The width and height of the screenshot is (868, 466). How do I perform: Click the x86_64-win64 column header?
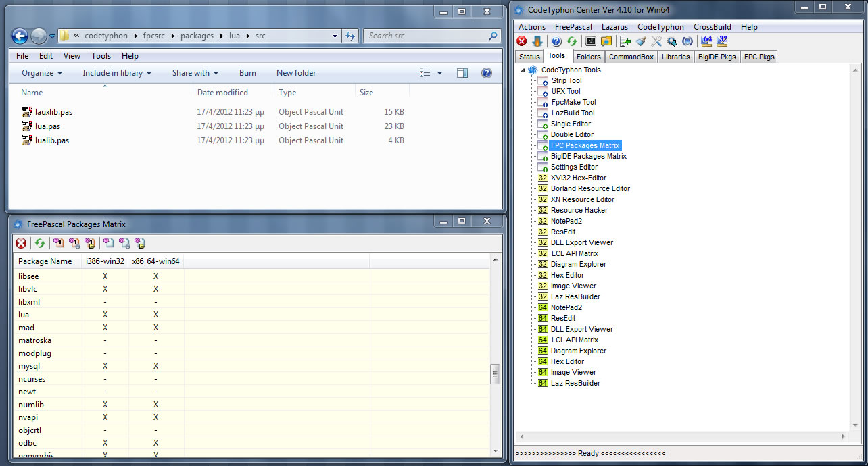point(156,261)
